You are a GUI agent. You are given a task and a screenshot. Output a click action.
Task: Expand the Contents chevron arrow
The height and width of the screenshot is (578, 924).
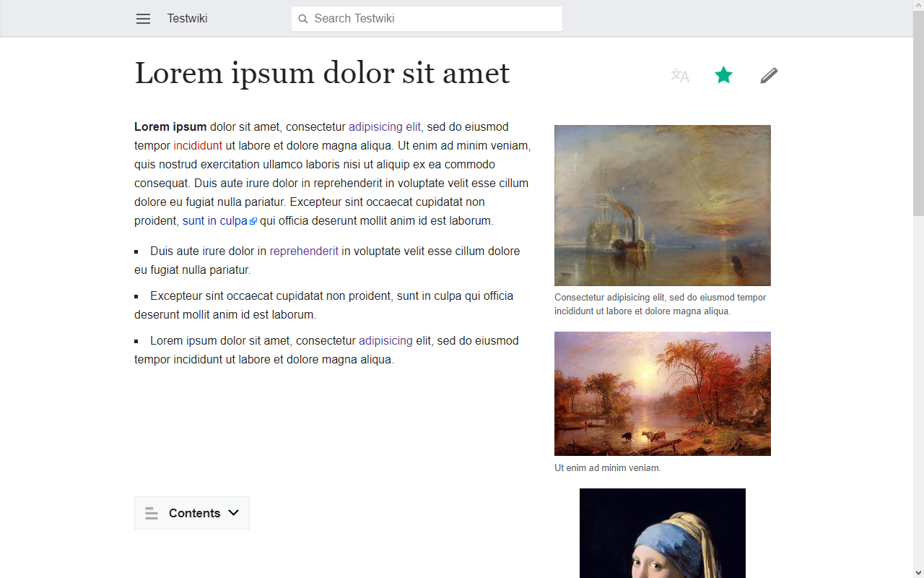pyautogui.click(x=233, y=513)
